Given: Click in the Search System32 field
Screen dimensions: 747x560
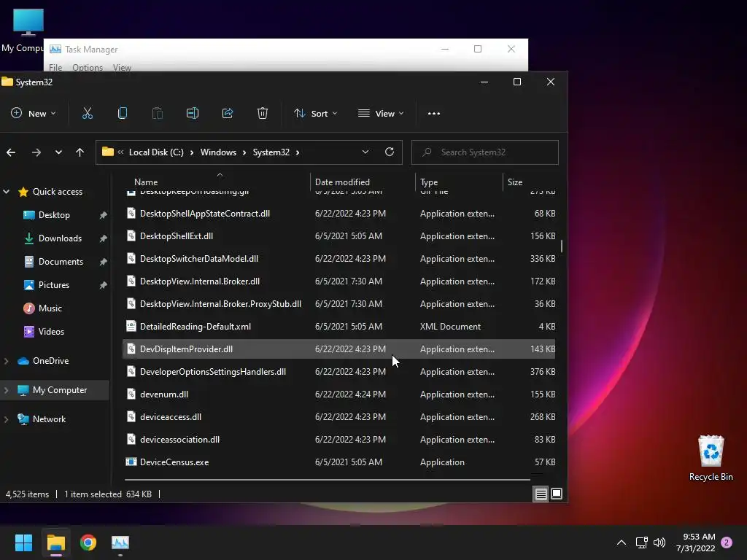Looking at the screenshot, I should tap(484, 152).
